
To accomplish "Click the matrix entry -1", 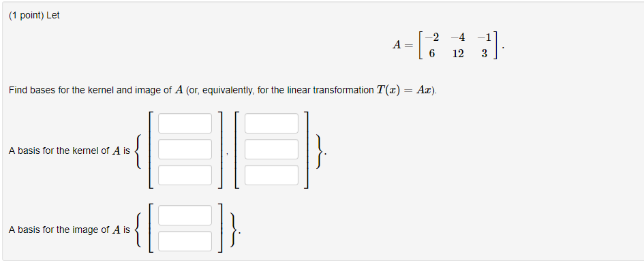I will point(485,37).
